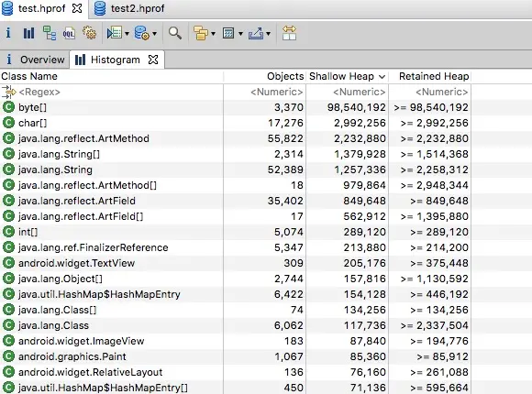This screenshot has width=532, height=394.
Task: Click the magnifier find object icon
Action: click(175, 33)
